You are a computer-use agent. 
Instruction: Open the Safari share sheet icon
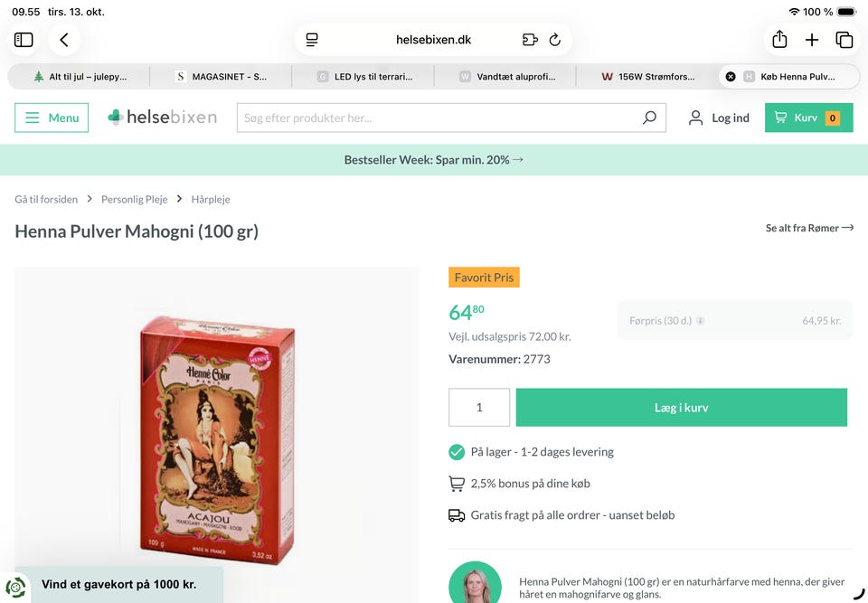[x=779, y=39]
